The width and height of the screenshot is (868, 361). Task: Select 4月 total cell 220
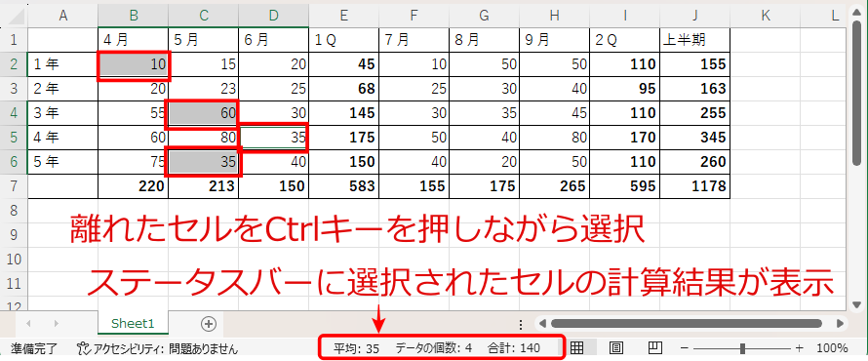[134, 186]
